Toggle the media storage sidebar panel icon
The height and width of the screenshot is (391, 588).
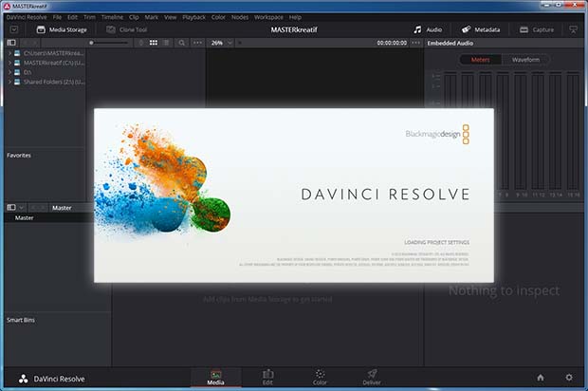(x=11, y=43)
